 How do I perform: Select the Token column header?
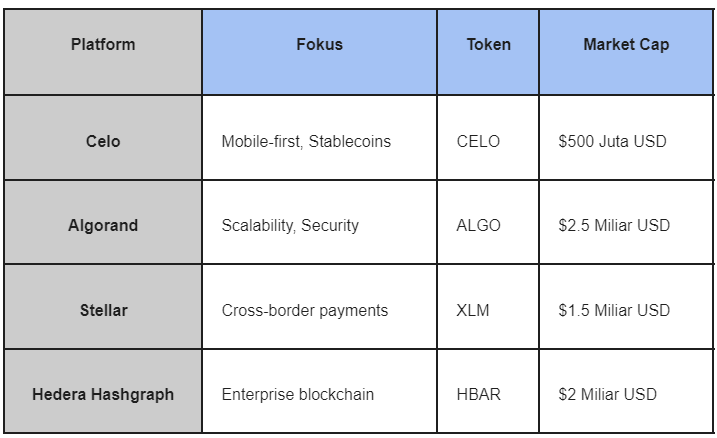(x=488, y=52)
